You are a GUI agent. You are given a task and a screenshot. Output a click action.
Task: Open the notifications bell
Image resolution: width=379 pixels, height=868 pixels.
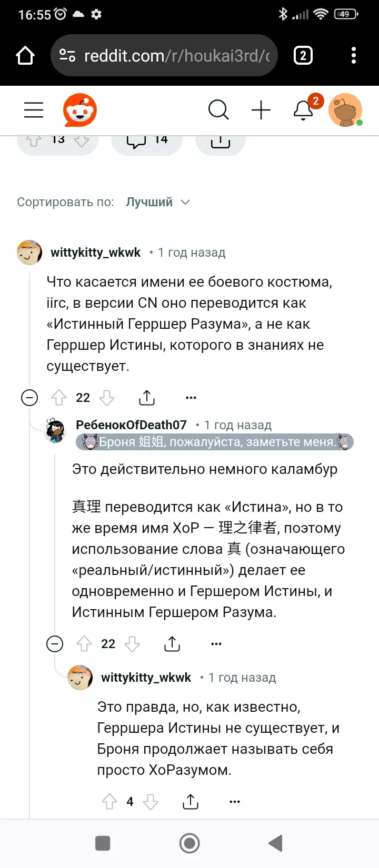(x=304, y=110)
